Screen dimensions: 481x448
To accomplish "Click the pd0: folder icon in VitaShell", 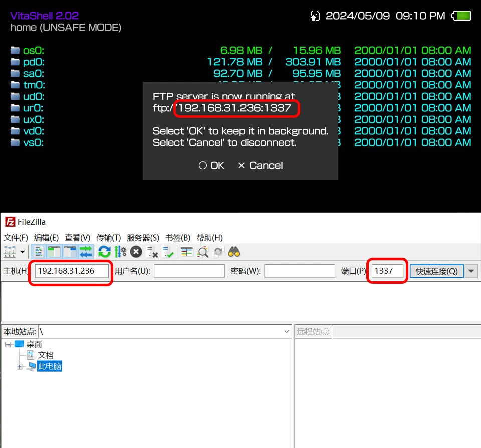I will (15, 62).
